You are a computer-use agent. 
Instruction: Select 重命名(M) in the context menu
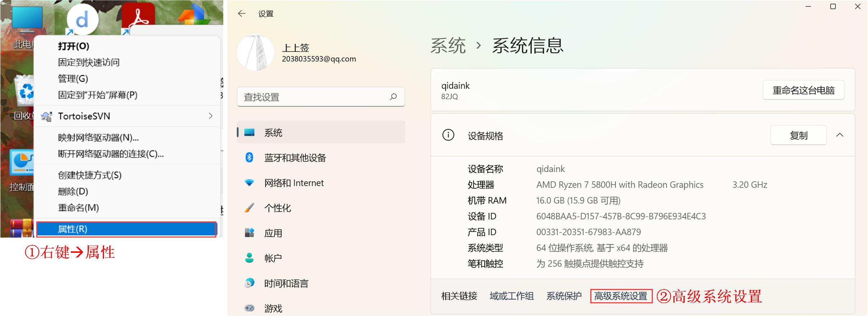pos(78,208)
